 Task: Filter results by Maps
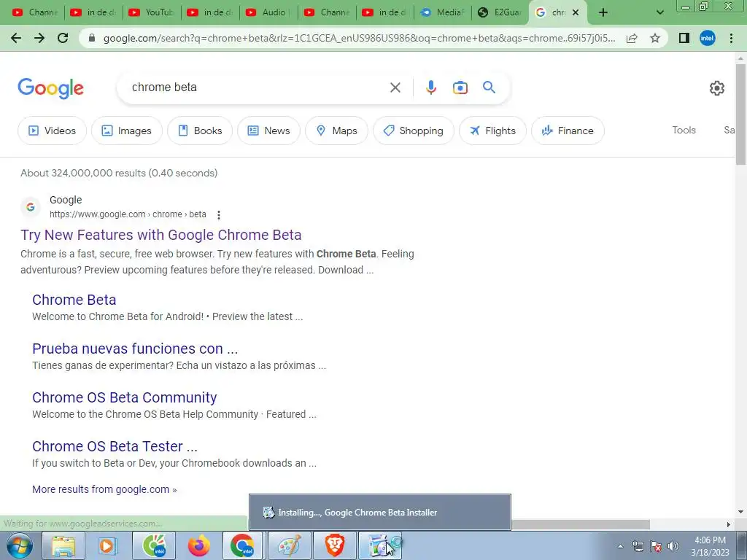[x=336, y=131]
